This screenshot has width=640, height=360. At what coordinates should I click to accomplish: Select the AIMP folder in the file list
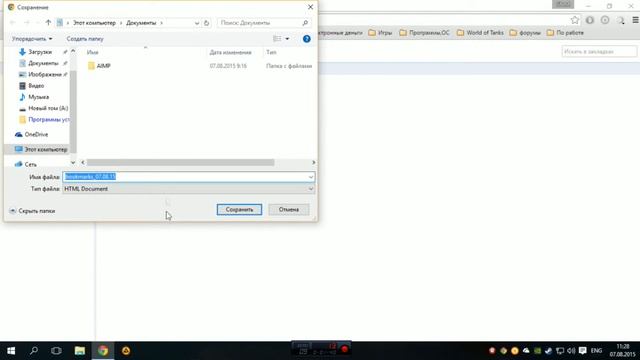pos(103,66)
